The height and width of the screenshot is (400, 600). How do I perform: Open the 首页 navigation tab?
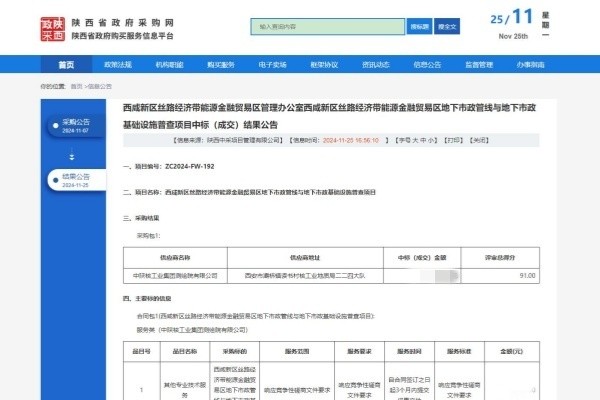pyautogui.click(x=66, y=64)
